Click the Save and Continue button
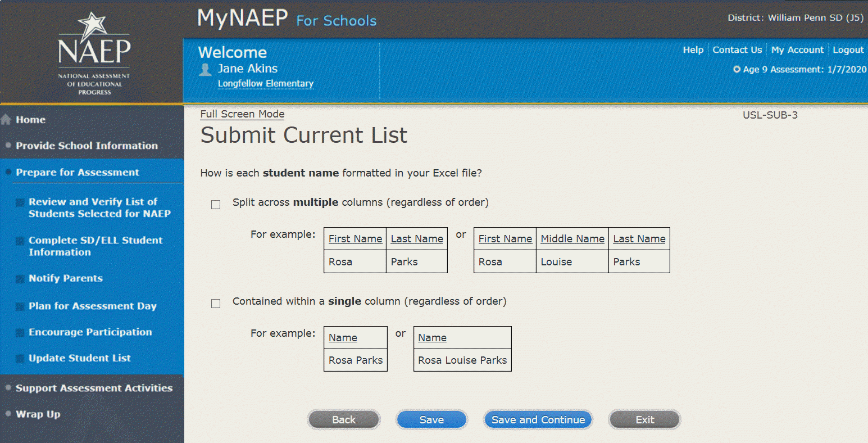Screen dimensions: 868x443 coord(538,420)
